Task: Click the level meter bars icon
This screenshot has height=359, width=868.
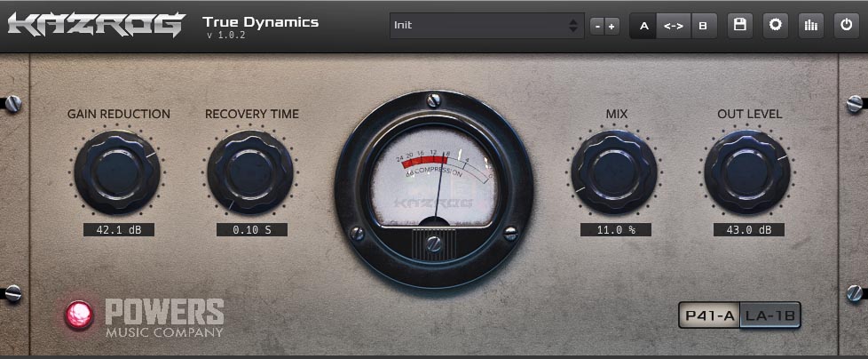Action: click(x=810, y=26)
